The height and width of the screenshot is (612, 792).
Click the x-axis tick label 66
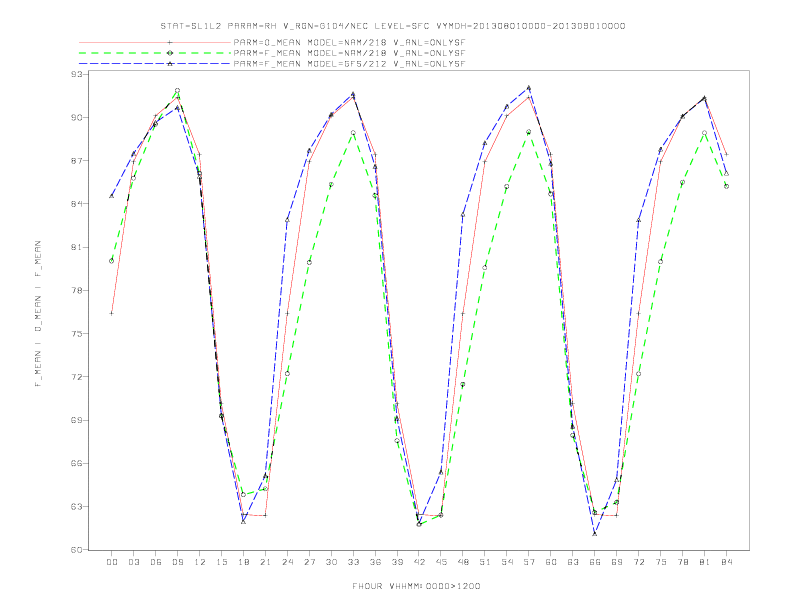click(595, 562)
